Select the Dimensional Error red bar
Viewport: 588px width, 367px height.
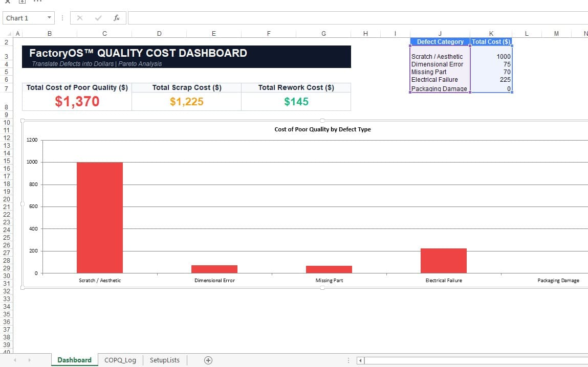coord(214,269)
